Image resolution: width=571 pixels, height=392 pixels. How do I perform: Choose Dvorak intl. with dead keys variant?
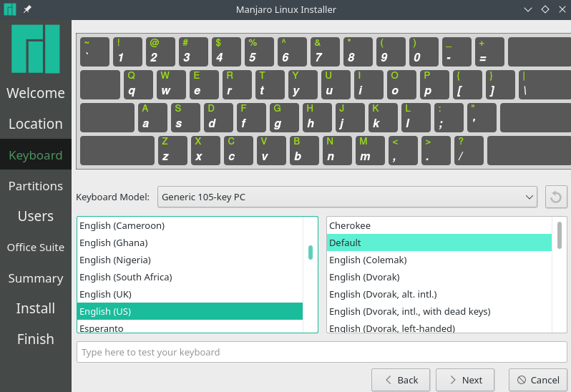(439, 311)
